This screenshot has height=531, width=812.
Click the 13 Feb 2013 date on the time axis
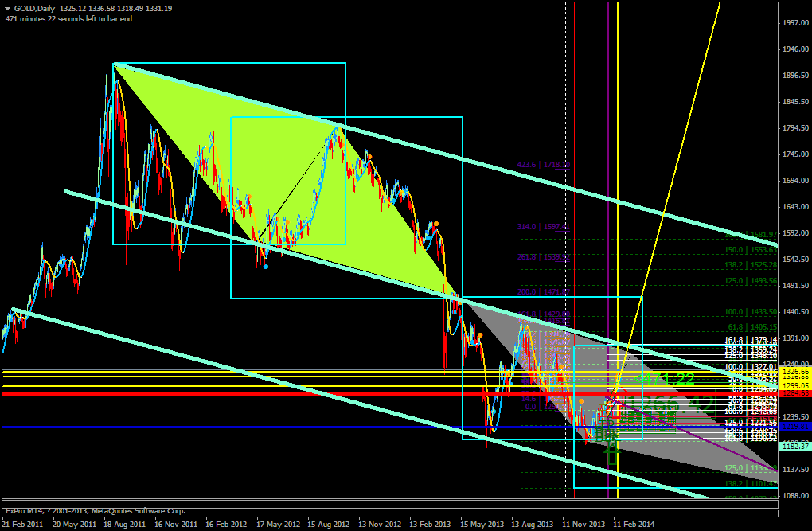click(431, 525)
